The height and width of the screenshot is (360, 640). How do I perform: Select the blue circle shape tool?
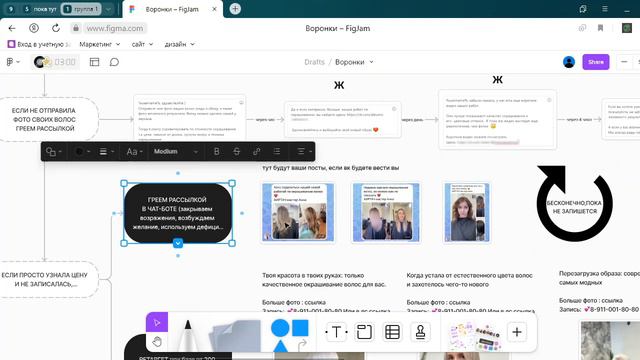(280, 328)
